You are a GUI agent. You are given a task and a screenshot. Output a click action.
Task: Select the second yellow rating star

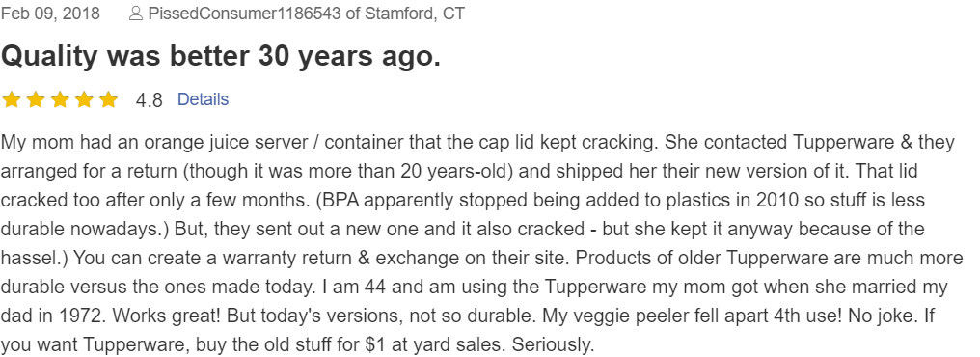click(x=36, y=100)
